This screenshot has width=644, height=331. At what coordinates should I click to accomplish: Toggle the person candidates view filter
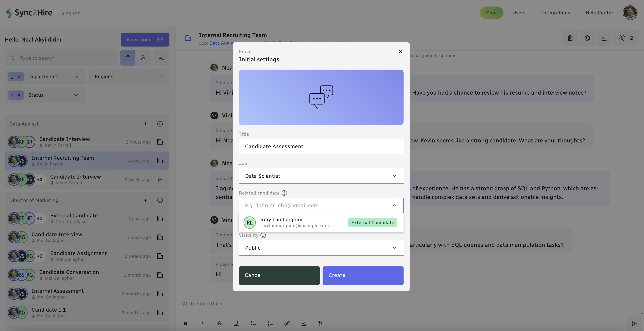click(x=143, y=58)
